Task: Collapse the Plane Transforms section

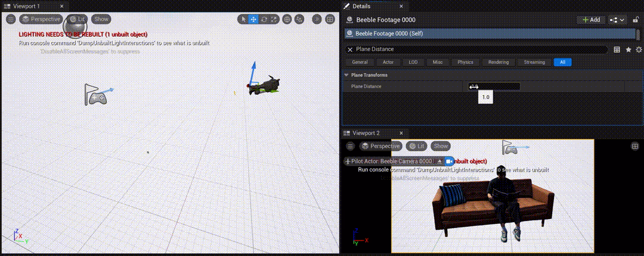Action: pos(346,75)
